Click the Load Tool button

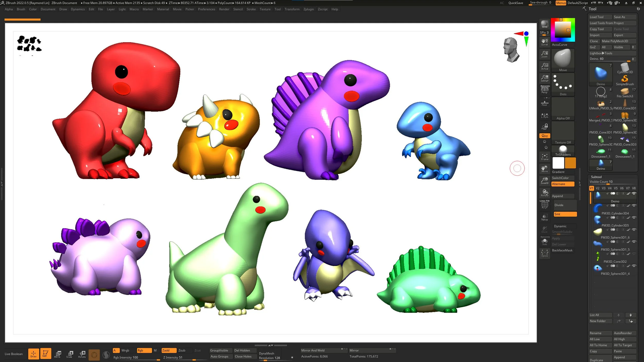[600, 17]
